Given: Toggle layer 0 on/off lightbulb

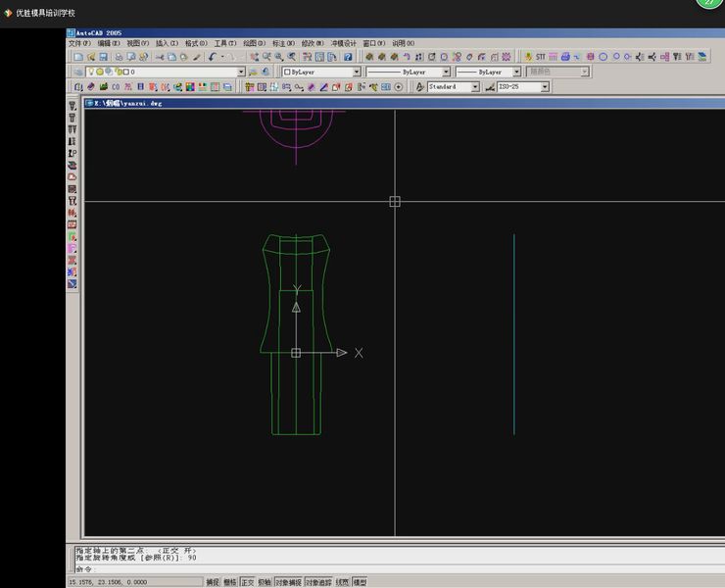Looking at the screenshot, I should 91,72.
